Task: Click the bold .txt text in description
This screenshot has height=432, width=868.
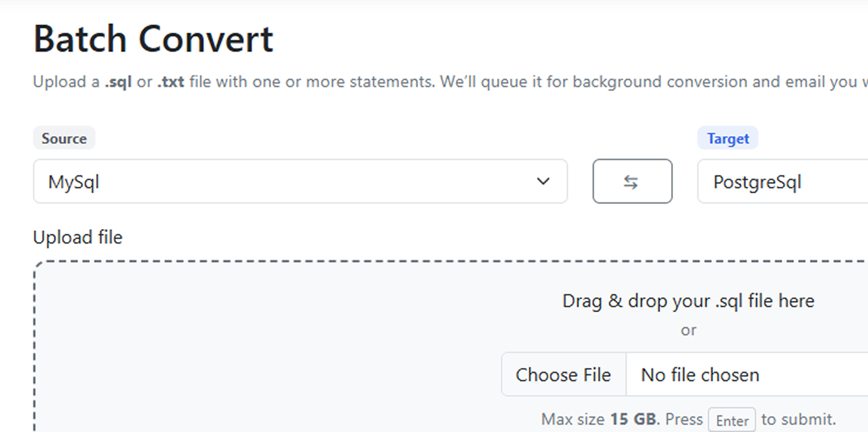Action: [x=170, y=82]
